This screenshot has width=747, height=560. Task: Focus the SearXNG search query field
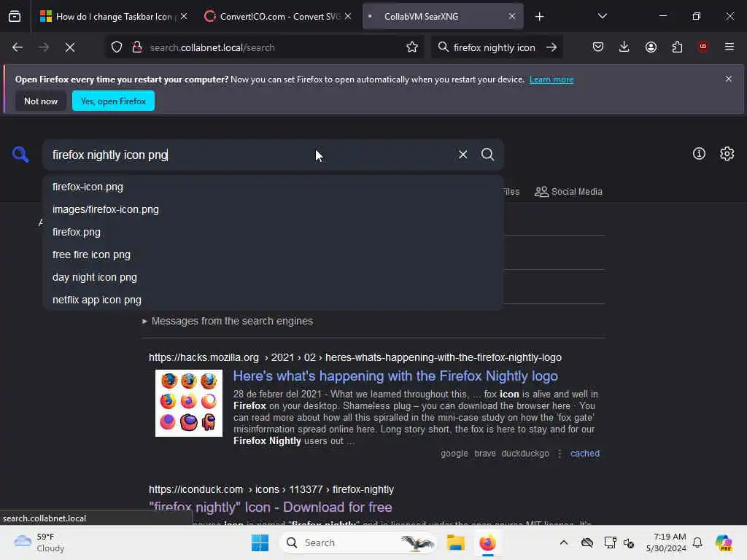coord(252,155)
